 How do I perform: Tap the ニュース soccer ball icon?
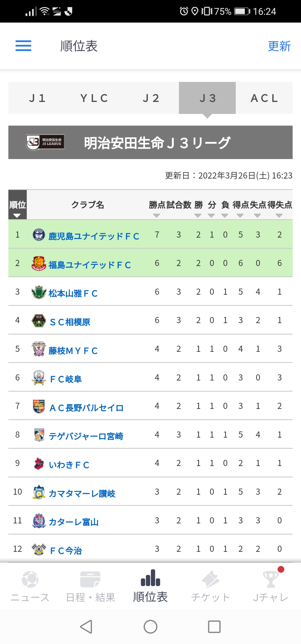click(x=30, y=579)
